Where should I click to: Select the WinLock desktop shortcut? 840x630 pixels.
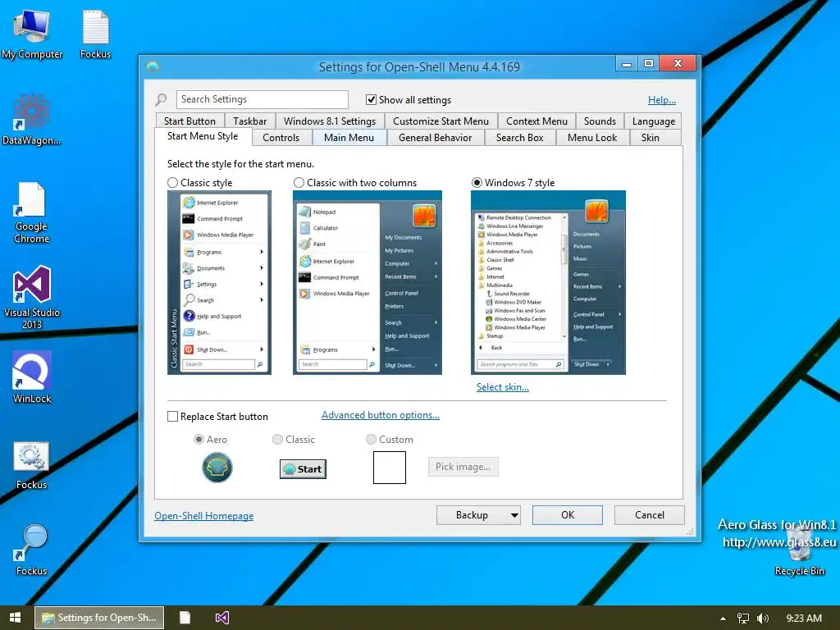click(x=32, y=377)
